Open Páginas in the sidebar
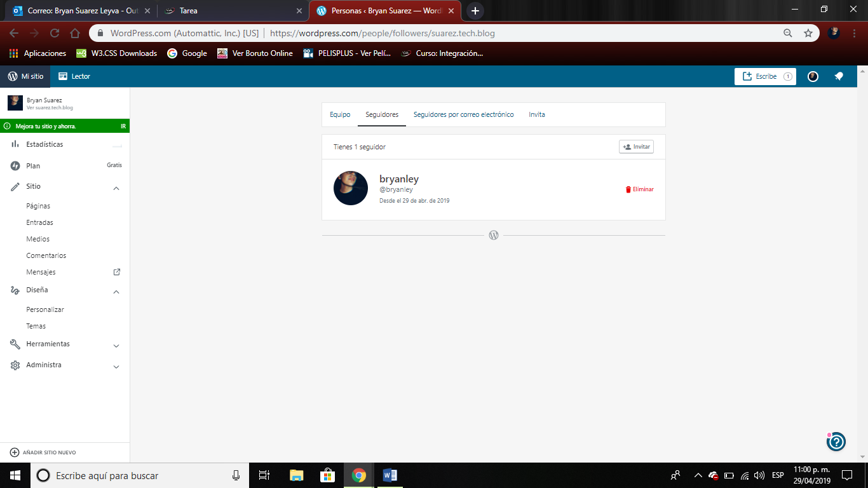This screenshot has width=868, height=488. 38,206
